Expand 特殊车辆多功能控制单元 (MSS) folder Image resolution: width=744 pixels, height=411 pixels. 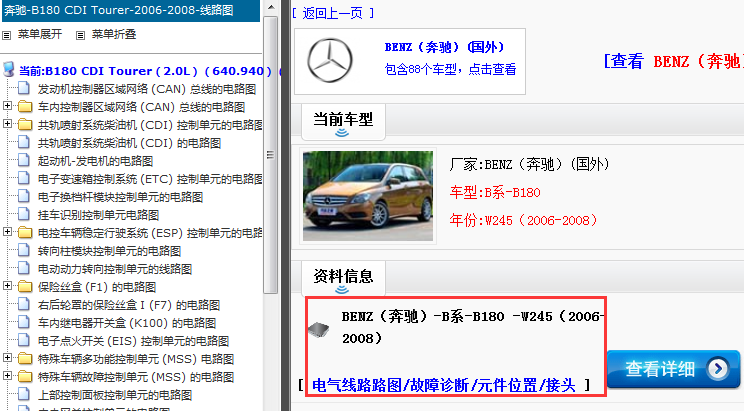[7, 358]
